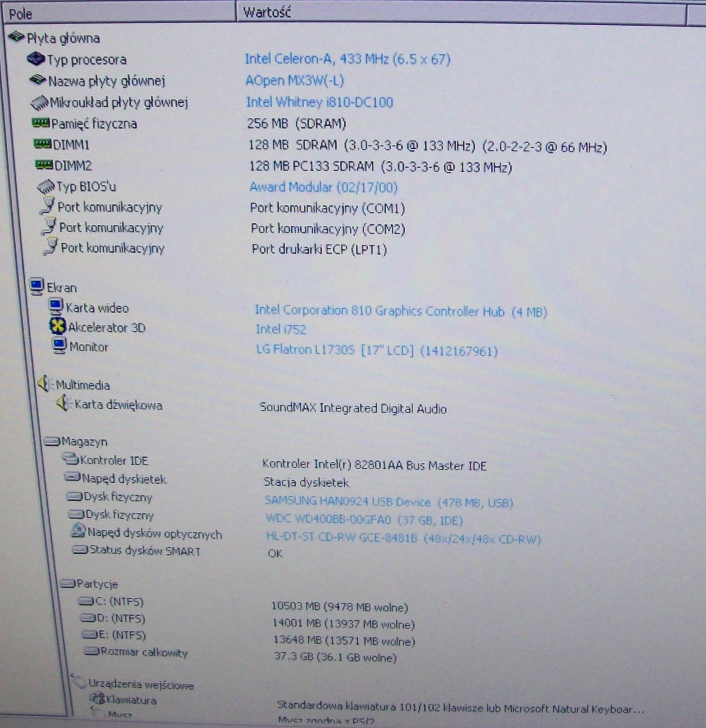
Task: Open the HL-DT-ST CD-RW GCE-8481B link
Action: coord(404,538)
